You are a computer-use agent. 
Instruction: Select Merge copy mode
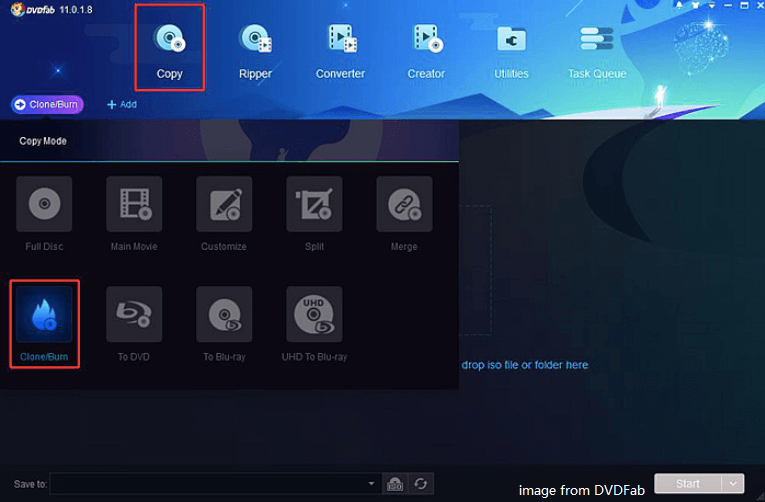pos(404,214)
